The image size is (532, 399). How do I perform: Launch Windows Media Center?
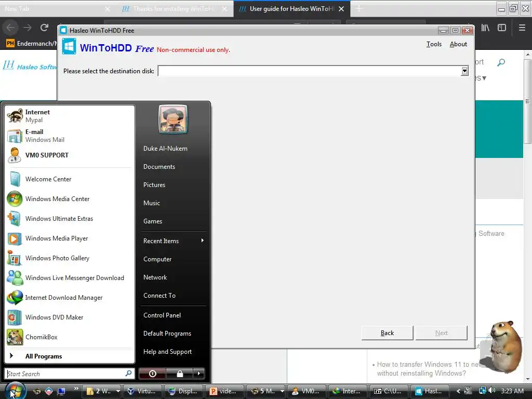69,199
